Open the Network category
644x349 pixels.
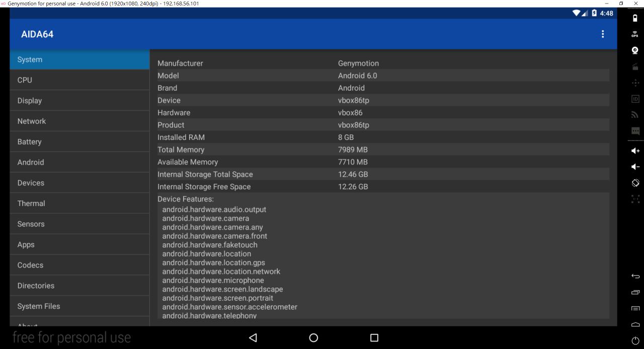click(79, 121)
